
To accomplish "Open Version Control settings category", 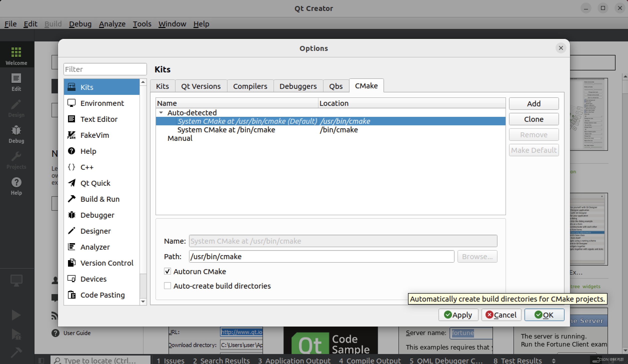I will (107, 263).
